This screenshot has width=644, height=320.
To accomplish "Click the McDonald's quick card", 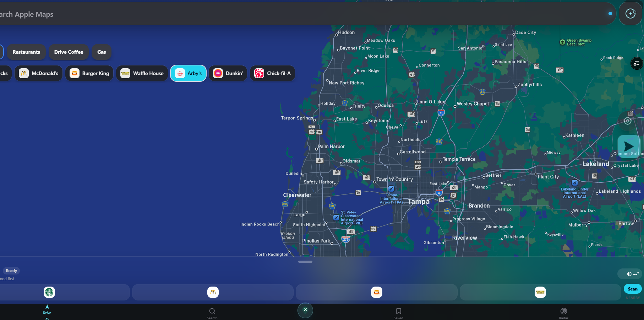I will pyautogui.click(x=213, y=292).
